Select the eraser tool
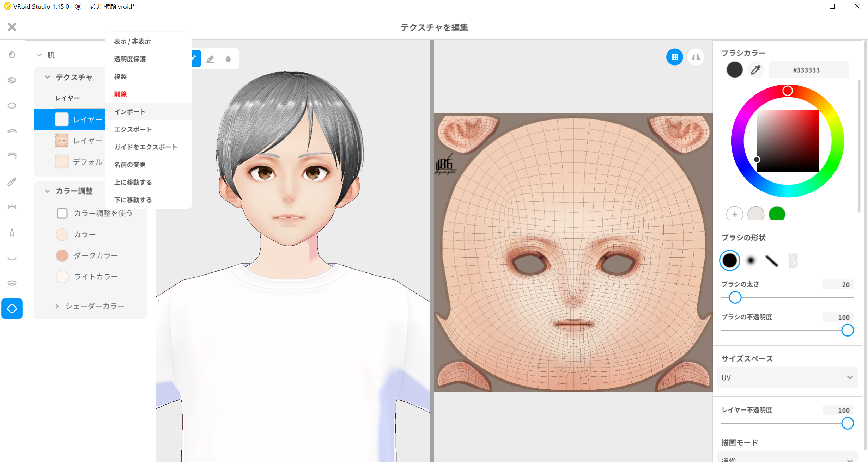Image resolution: width=868 pixels, height=462 pixels. (210, 59)
